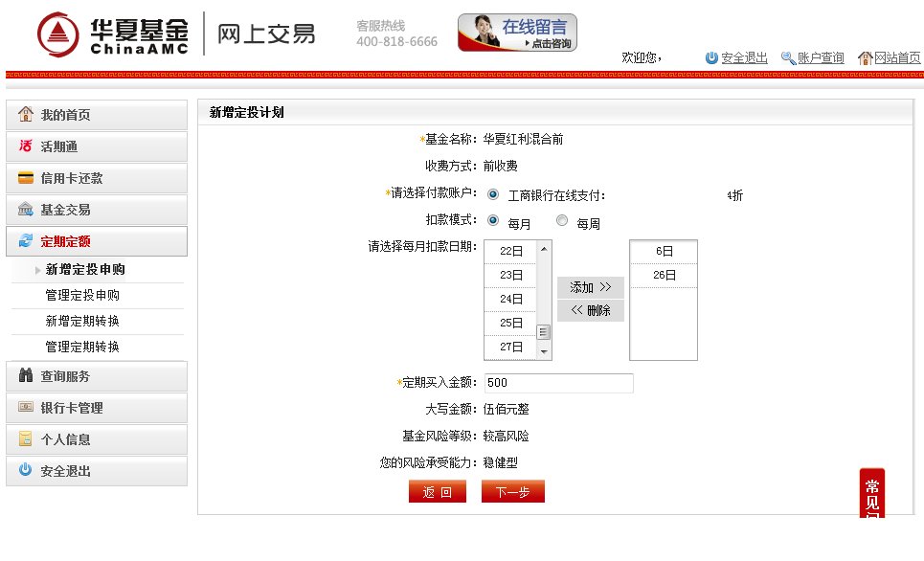The height and width of the screenshot is (561, 924).
Task: Click the home icon beside 我的首页
Action: point(26,117)
